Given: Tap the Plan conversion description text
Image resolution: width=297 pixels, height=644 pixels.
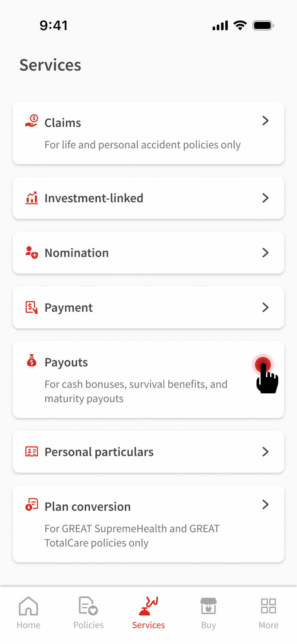Looking at the screenshot, I should 132,536.
